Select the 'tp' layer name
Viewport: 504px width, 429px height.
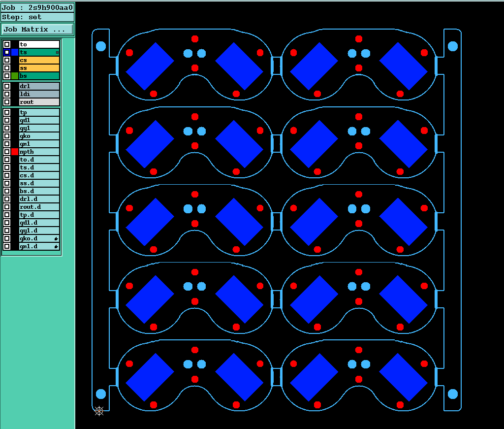pos(39,112)
